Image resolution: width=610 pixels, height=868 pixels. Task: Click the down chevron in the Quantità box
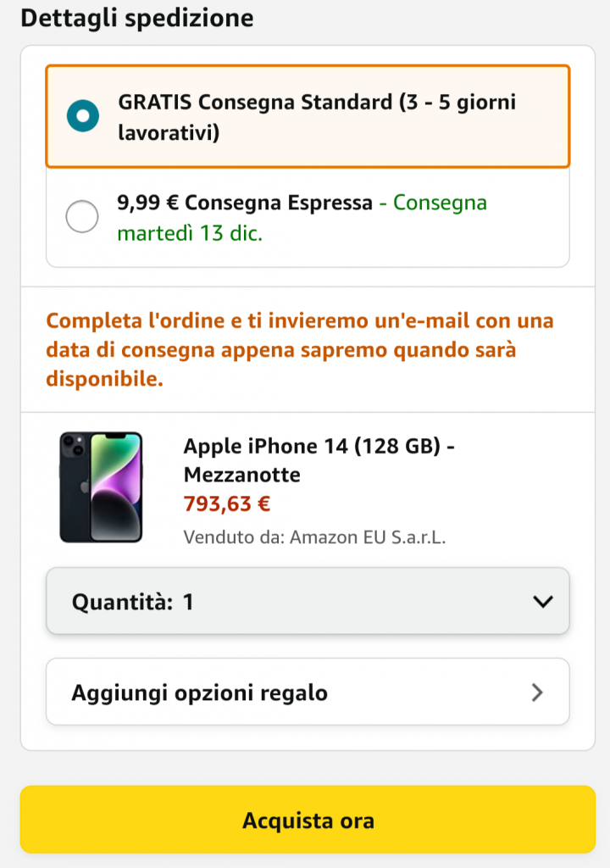(542, 602)
